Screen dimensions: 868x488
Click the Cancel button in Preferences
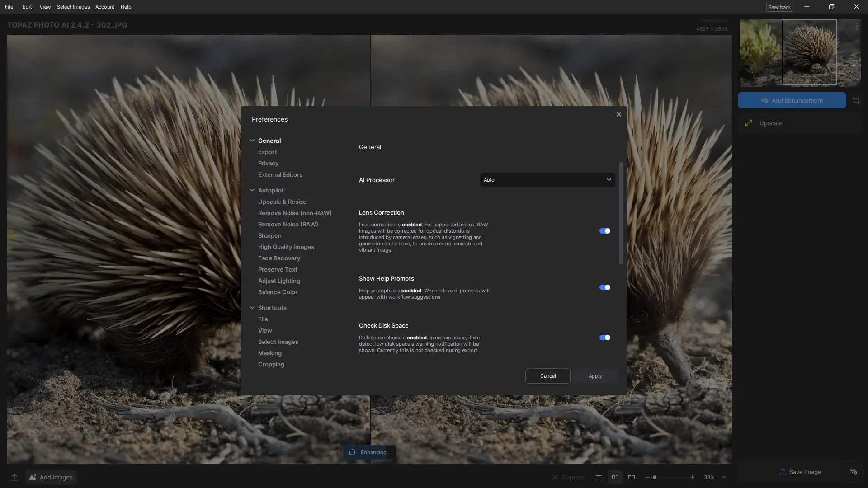click(x=547, y=376)
